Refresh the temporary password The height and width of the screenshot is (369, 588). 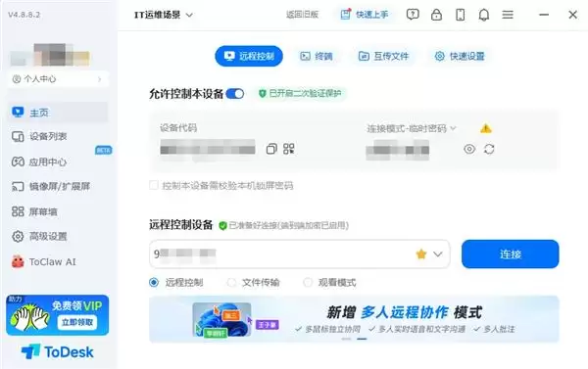(x=489, y=149)
